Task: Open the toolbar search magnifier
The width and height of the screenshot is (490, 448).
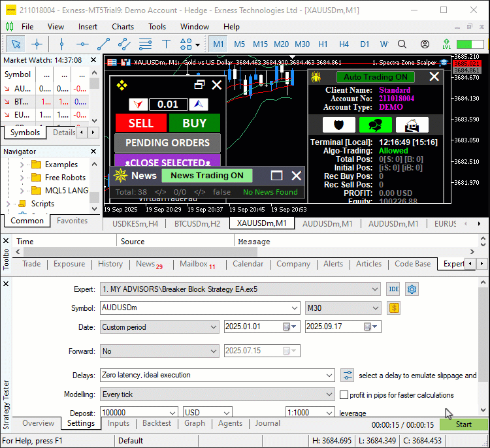Action: [x=402, y=44]
